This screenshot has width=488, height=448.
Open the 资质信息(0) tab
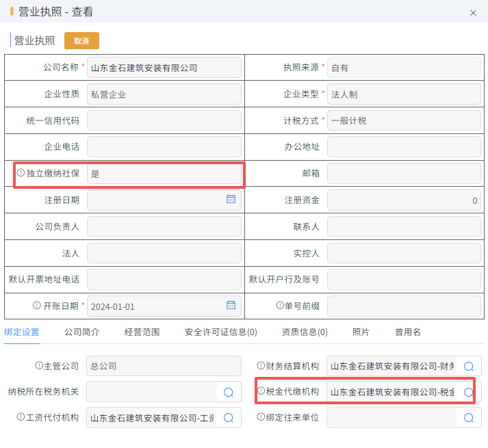305,332
